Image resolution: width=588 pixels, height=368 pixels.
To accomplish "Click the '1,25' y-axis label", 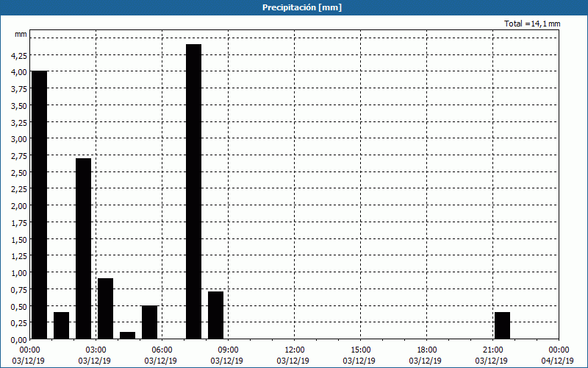I will point(19,256).
